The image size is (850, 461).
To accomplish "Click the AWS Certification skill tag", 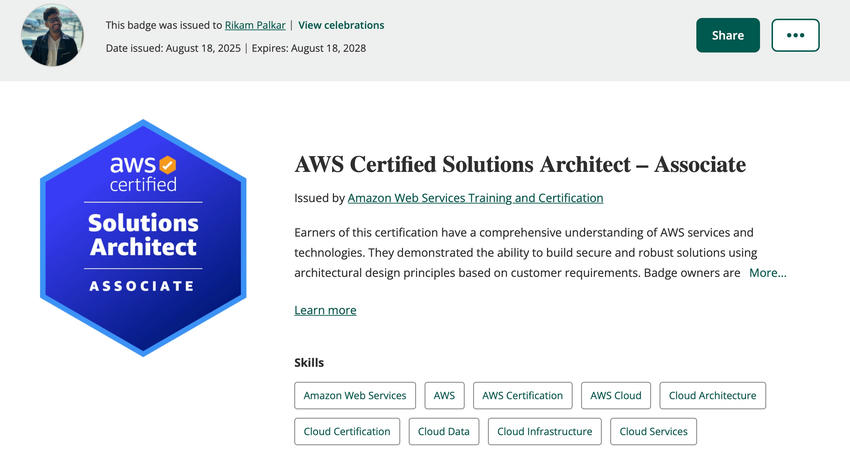I will tap(523, 395).
